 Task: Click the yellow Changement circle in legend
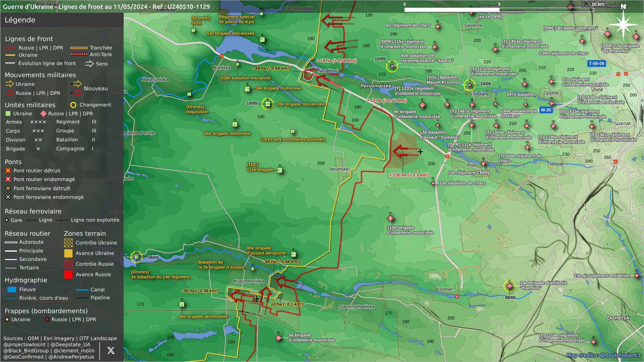73,105
